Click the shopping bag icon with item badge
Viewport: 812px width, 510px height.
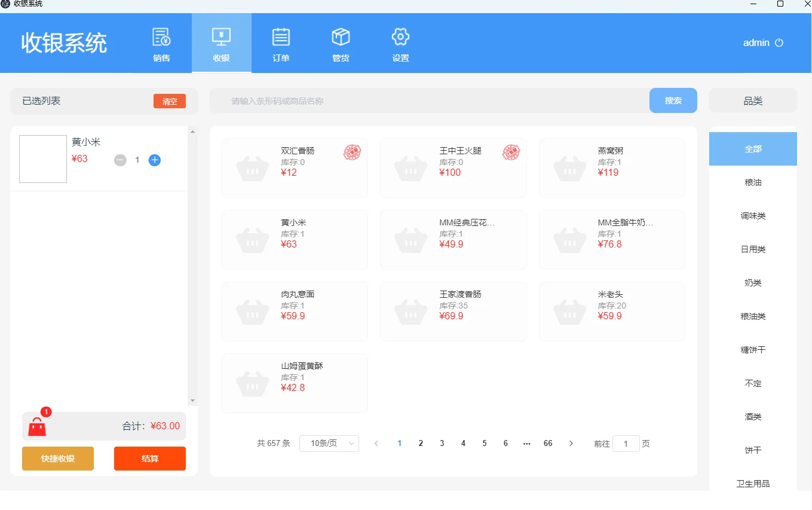(38, 425)
